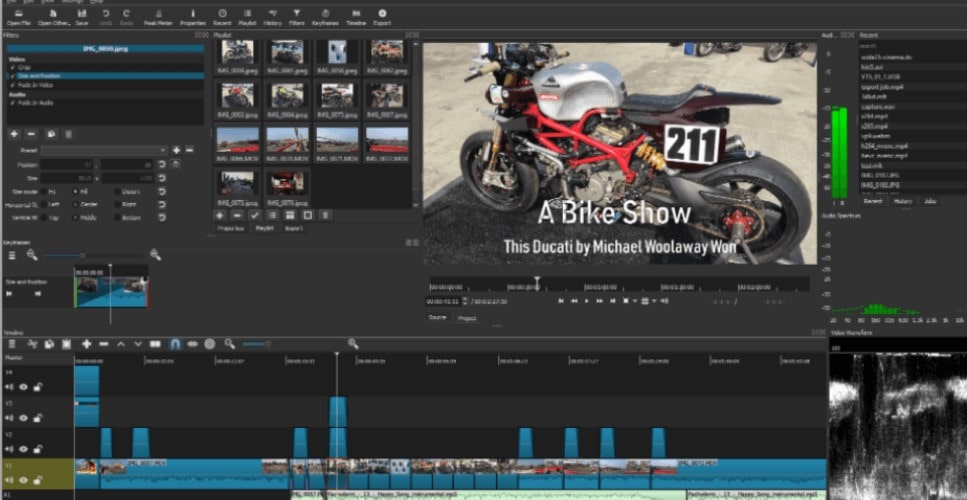Click the timeline Copy icon
967x500 pixels.
49,344
